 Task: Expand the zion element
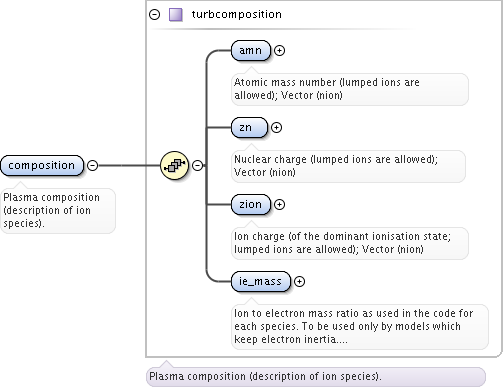(279, 205)
